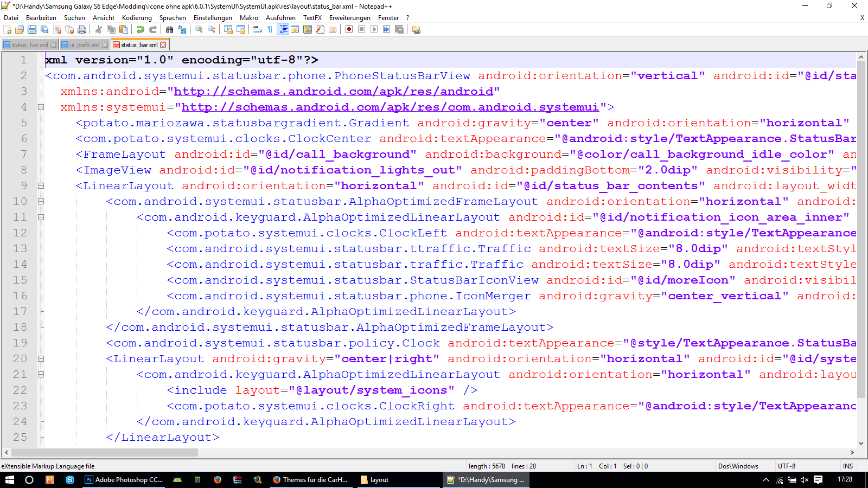Click the Redo toolbar icon
Screen dimensions: 868x488
coord(153,29)
